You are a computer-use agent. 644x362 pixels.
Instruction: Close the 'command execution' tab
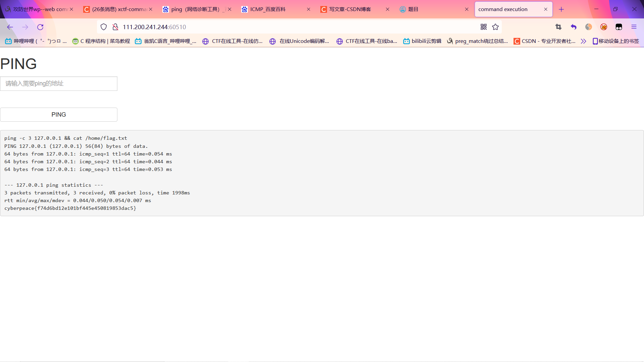coord(546,9)
